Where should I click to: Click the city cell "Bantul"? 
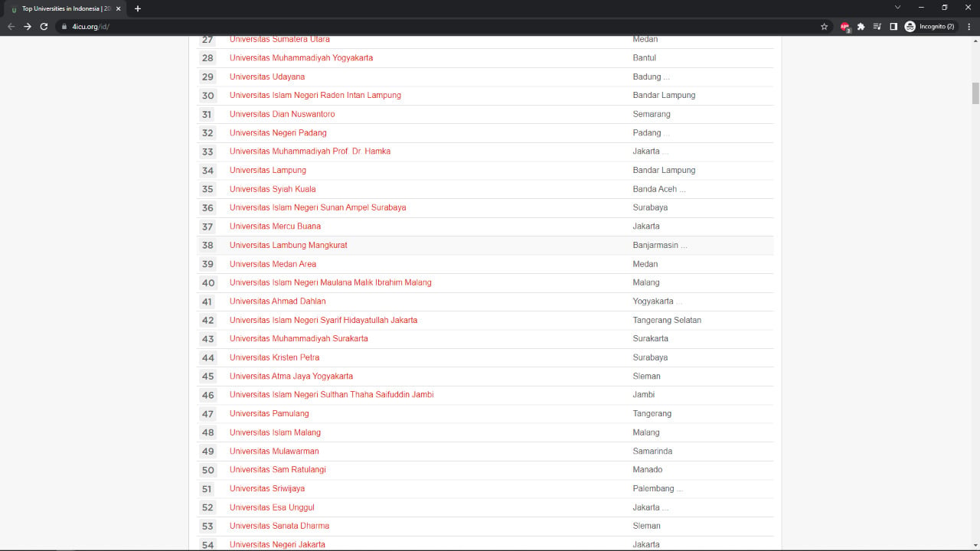[645, 58]
